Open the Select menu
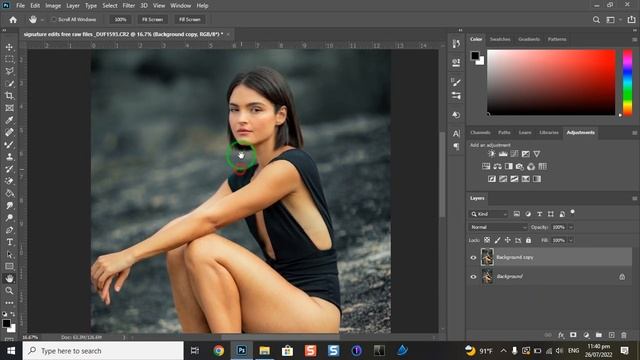 pyautogui.click(x=110, y=6)
